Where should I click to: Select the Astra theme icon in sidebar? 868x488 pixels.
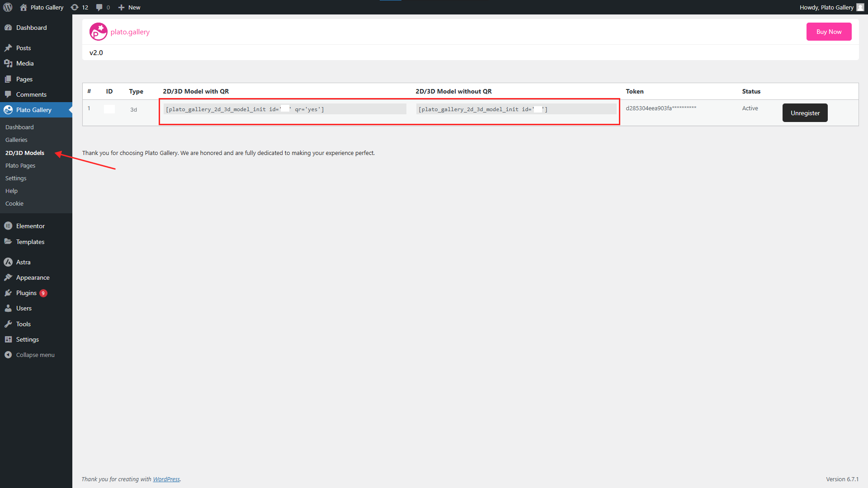pyautogui.click(x=9, y=262)
